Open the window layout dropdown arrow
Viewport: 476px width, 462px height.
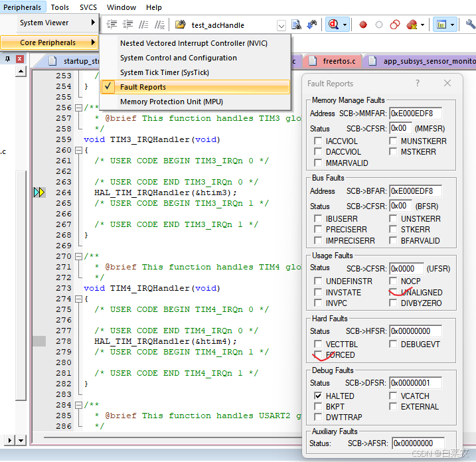point(452,25)
